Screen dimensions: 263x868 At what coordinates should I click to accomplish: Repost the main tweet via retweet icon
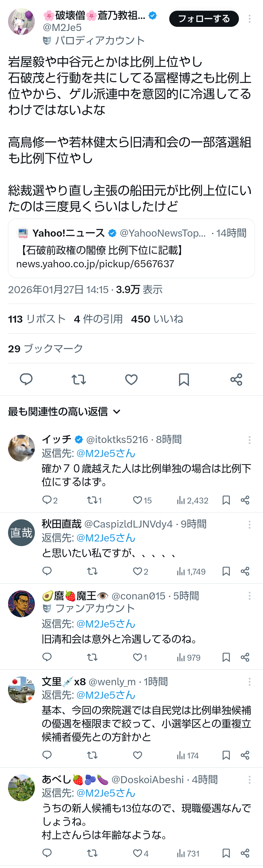click(x=79, y=379)
